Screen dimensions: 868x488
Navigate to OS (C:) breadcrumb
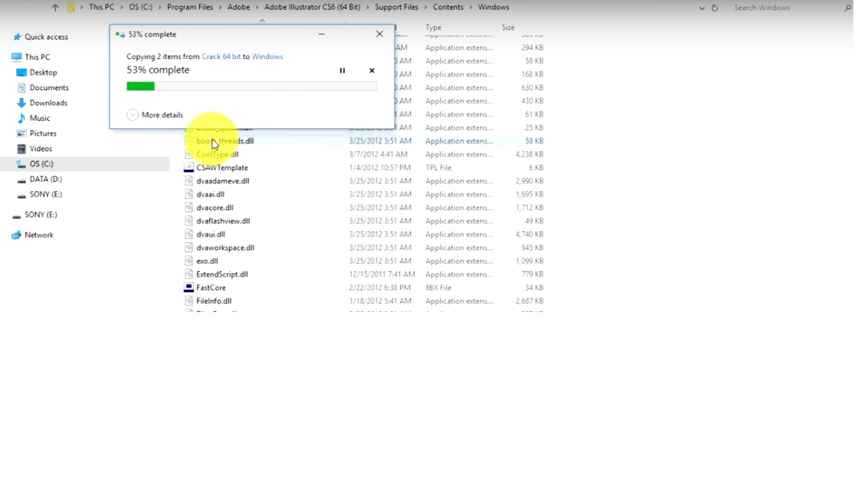(141, 8)
